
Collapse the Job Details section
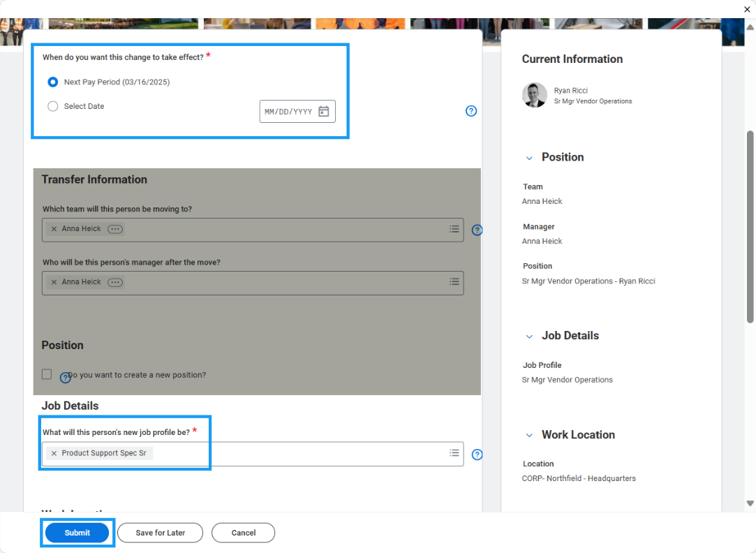[529, 336]
